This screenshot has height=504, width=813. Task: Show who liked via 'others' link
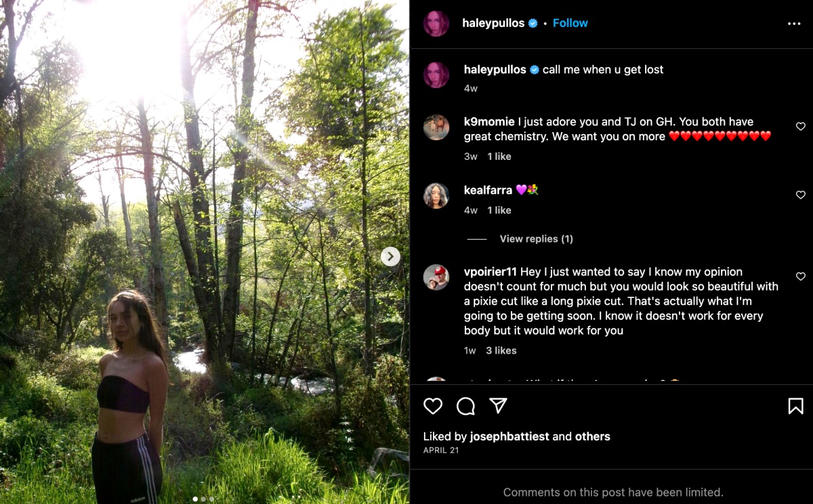click(593, 437)
